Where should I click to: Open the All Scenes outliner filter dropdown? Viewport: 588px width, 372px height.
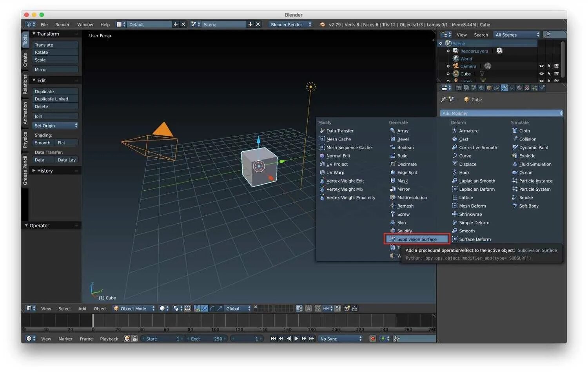(517, 35)
